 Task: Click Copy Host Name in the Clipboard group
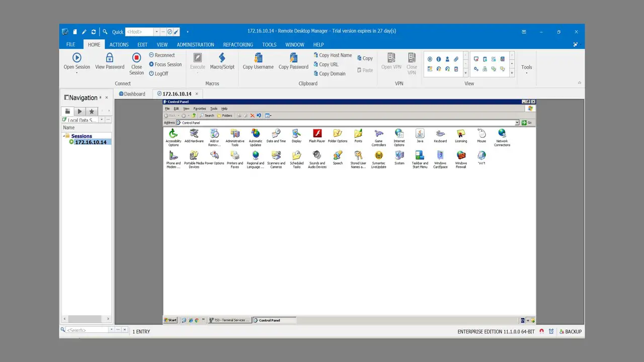[333, 55]
